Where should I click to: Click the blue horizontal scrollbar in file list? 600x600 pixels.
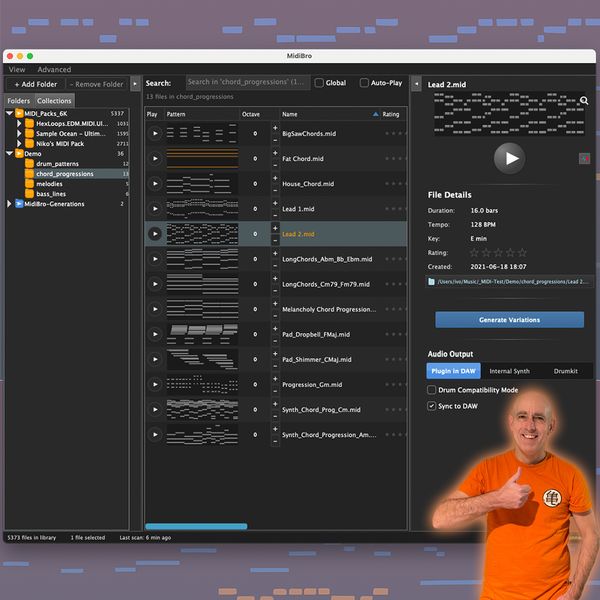click(196, 526)
